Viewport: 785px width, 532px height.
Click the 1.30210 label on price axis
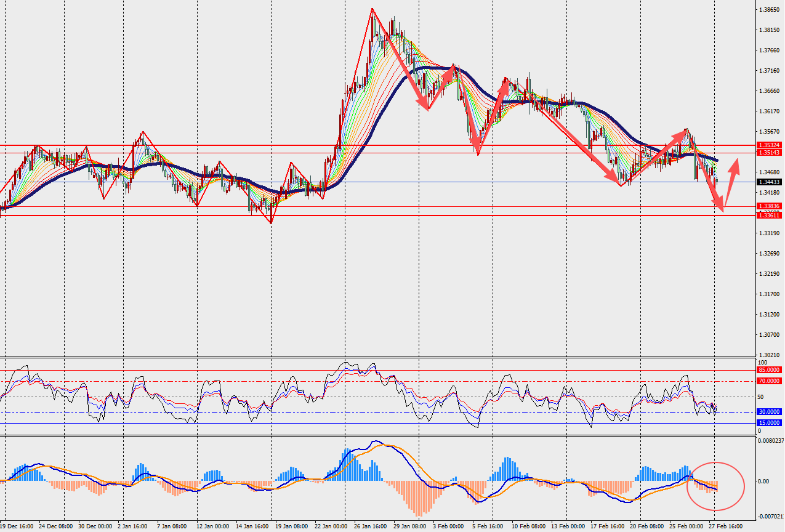click(770, 355)
